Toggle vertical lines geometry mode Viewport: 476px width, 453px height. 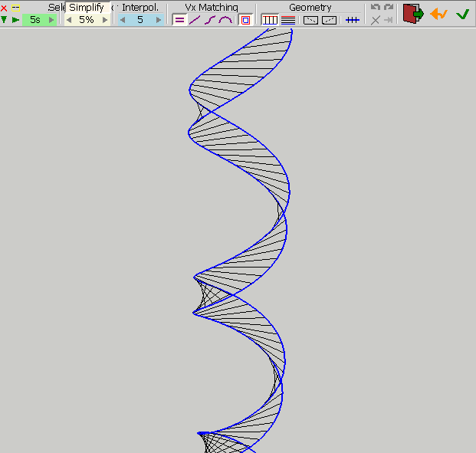[270, 20]
